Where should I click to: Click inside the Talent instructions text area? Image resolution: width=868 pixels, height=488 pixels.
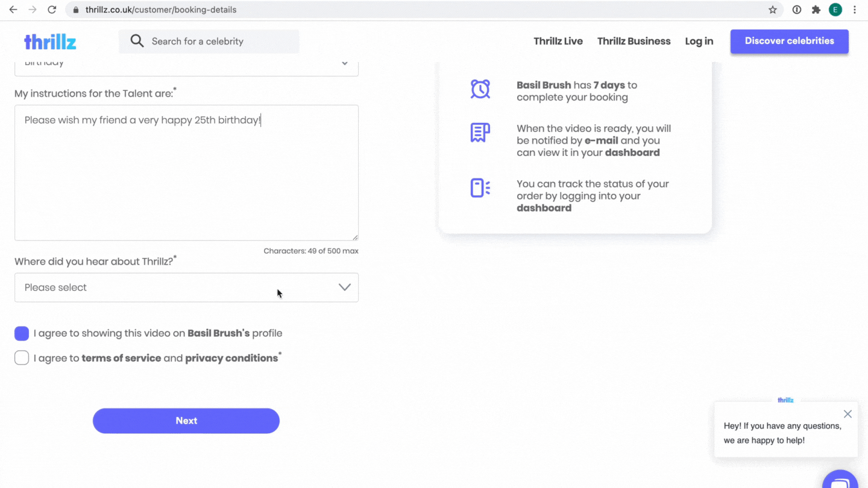186,173
